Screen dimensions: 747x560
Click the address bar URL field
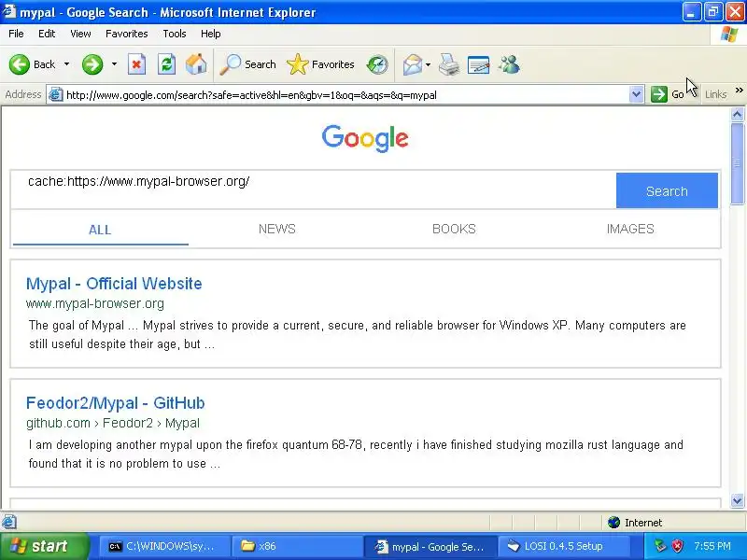[x=345, y=95]
